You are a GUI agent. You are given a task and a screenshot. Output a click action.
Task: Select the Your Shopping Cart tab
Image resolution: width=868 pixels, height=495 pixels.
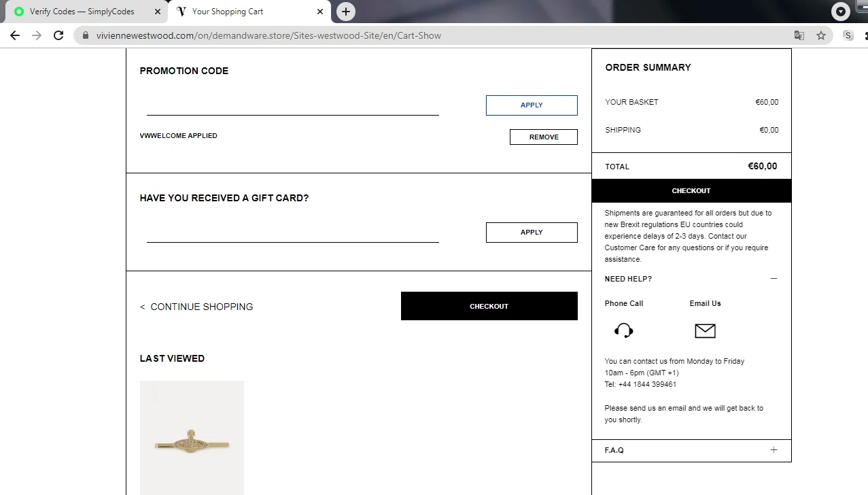pyautogui.click(x=250, y=12)
